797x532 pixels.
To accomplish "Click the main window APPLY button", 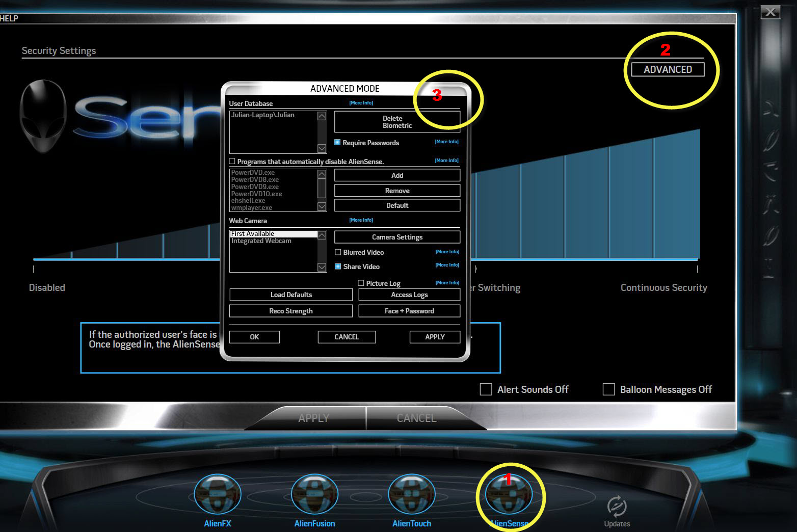I will point(313,418).
